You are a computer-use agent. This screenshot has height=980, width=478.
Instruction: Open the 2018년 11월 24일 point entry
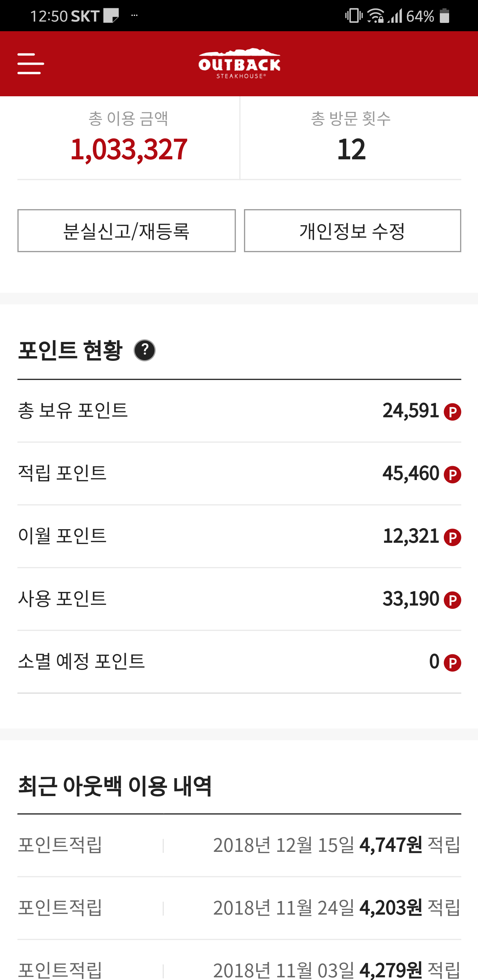239,908
